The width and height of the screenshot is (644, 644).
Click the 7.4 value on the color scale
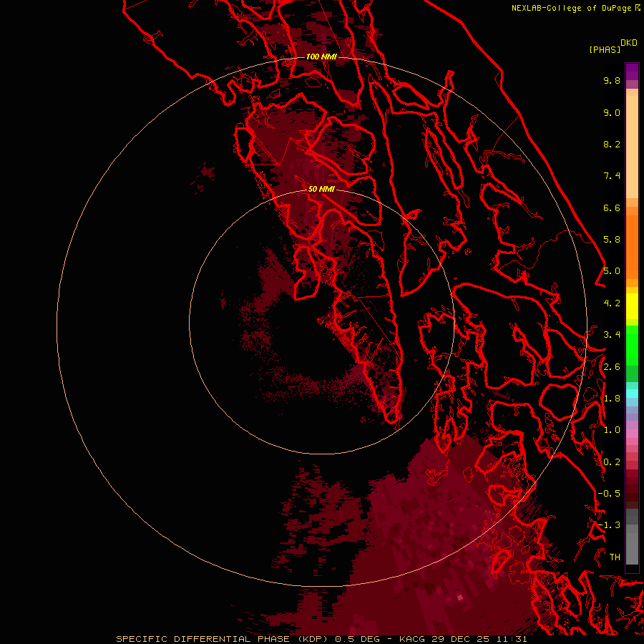pyautogui.click(x=612, y=176)
